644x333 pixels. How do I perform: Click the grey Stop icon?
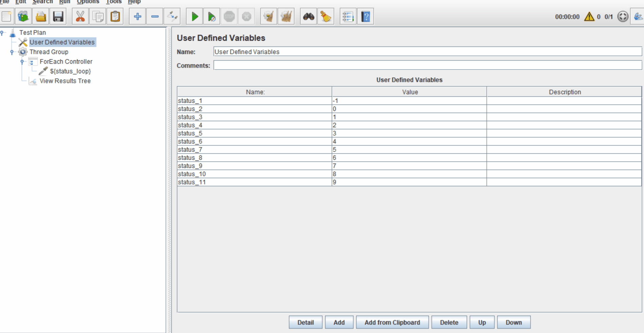tap(229, 16)
